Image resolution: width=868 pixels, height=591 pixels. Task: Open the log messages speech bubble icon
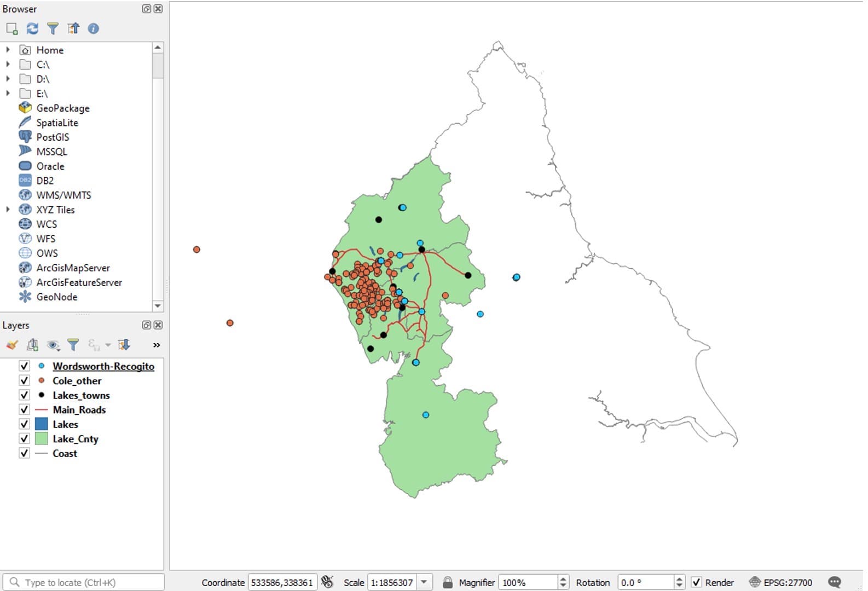coord(834,582)
